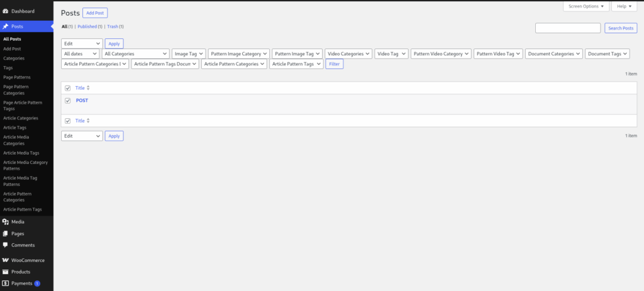Screen dimensions: 644x291
Task: Click the bottom Apply button
Action: coord(114,136)
